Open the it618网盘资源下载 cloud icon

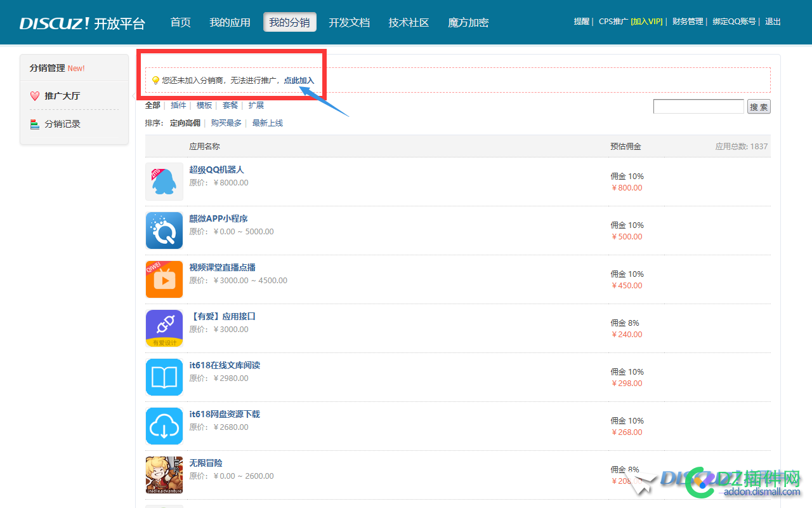pos(164,426)
